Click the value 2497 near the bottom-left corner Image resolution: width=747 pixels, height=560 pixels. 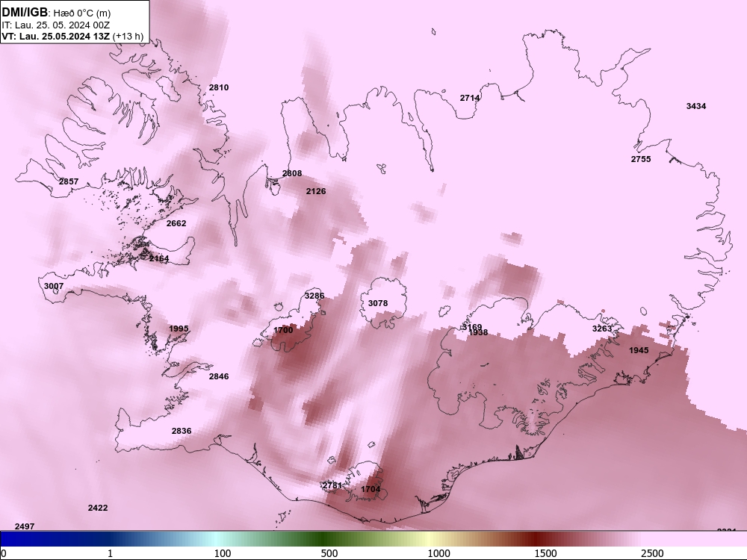25,526
